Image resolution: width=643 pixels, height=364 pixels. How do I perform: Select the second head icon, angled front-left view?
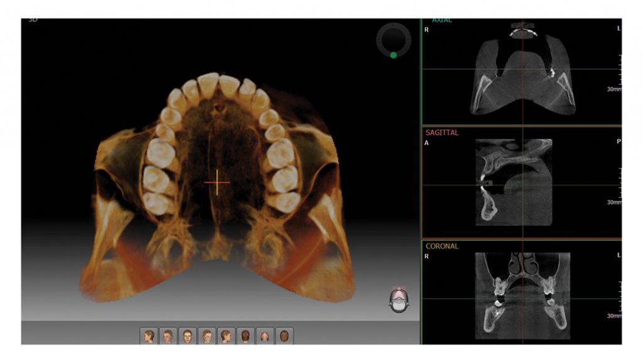coord(168,336)
